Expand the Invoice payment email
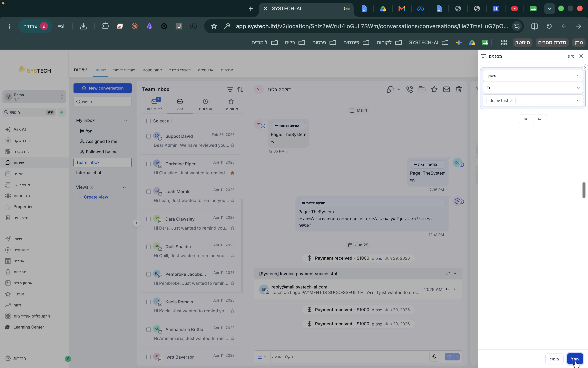Screen dimensions: 588x368 [x=448, y=274]
